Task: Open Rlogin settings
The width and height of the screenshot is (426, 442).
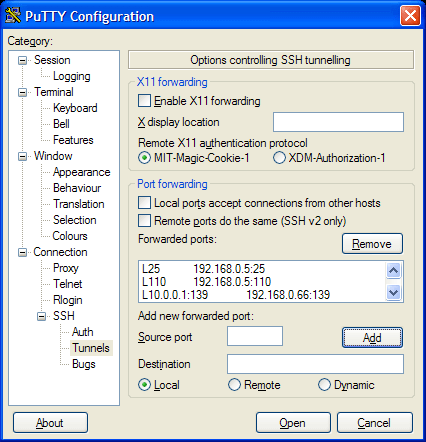Action: 68,300
